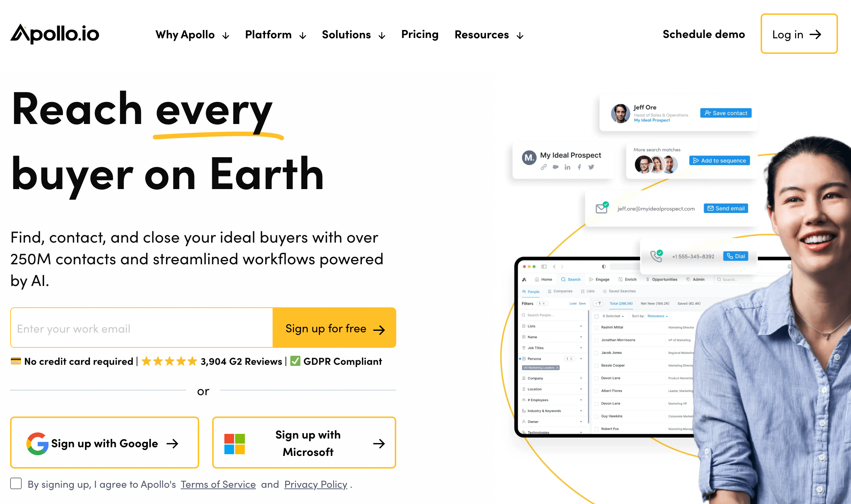Screen dimensions: 851x504
Task: Click the Apollo.io home logo icon
Action: [x=56, y=34]
